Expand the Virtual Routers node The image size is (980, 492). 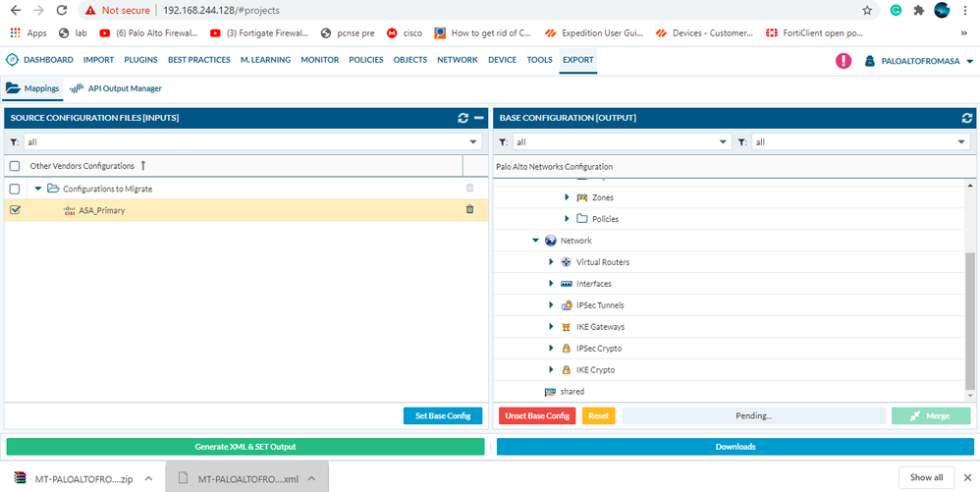[x=551, y=262]
